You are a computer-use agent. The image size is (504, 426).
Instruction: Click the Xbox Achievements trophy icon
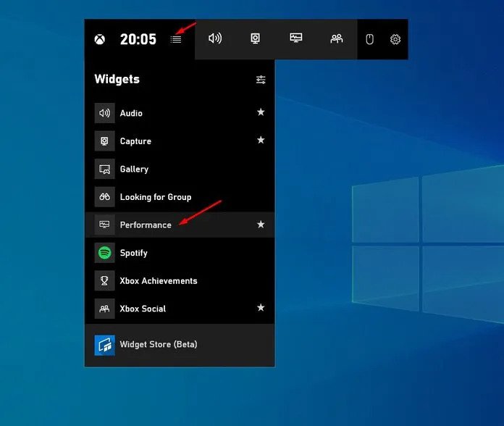[104, 280]
